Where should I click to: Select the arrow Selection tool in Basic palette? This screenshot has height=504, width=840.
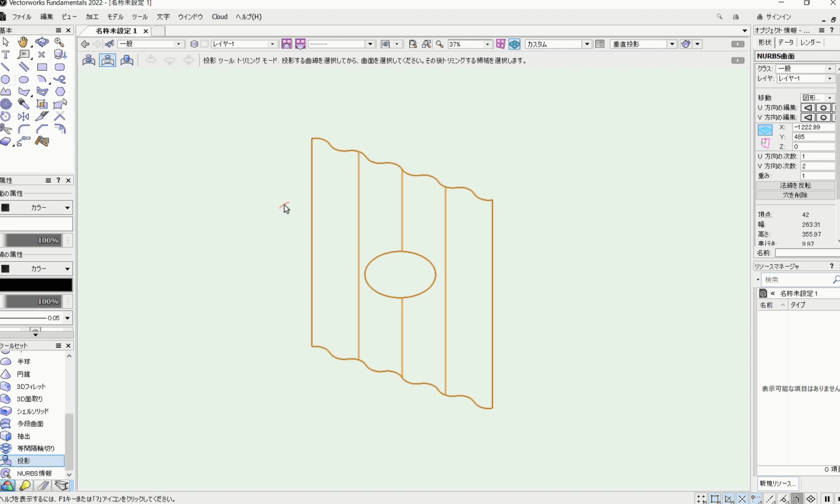5,42
